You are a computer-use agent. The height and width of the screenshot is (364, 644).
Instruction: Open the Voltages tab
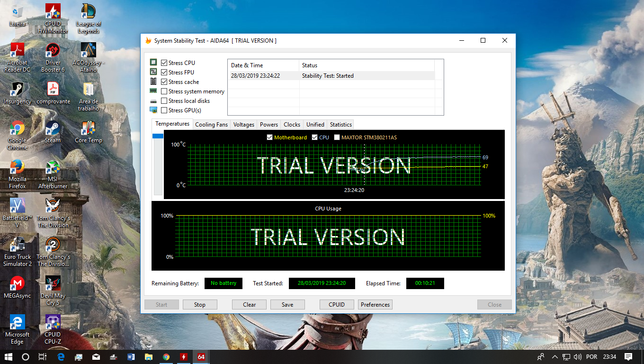244,125
